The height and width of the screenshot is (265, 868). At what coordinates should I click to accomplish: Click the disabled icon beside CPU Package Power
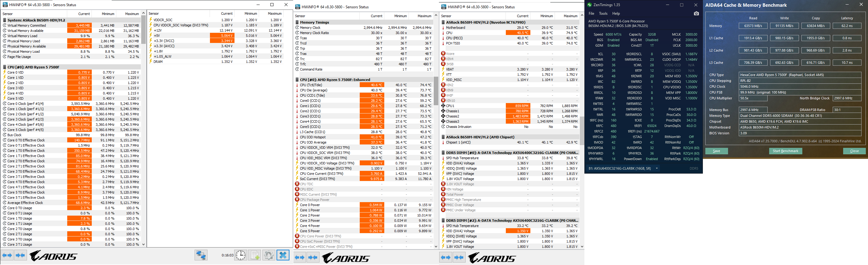click(x=297, y=200)
